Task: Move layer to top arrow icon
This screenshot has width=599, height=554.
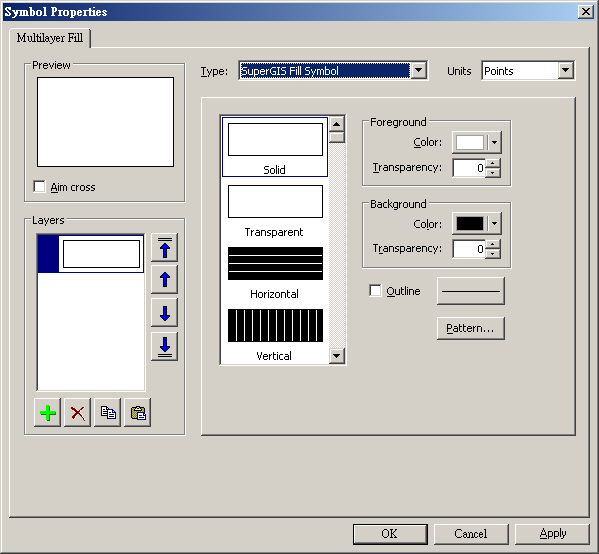Action: coord(165,248)
